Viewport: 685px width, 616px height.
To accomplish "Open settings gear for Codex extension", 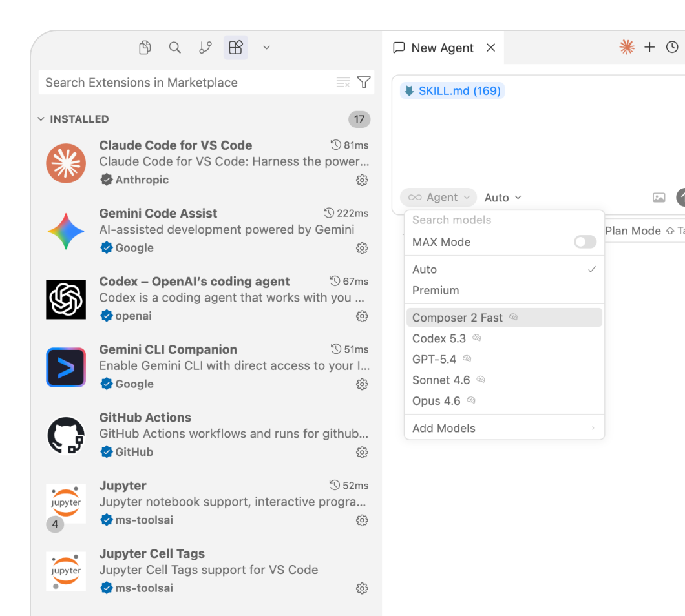I will tap(362, 316).
